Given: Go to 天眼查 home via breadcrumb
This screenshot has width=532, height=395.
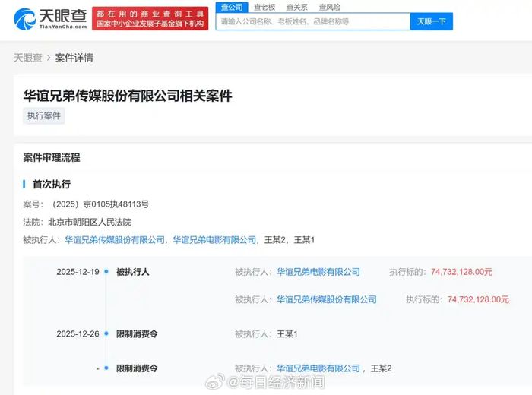Looking at the screenshot, I should (x=27, y=58).
